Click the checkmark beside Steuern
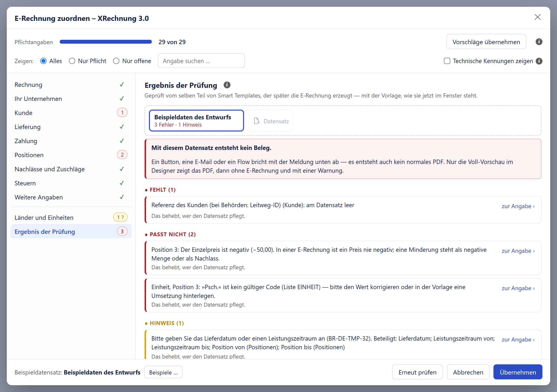The height and width of the screenshot is (392, 557). pyautogui.click(x=122, y=183)
